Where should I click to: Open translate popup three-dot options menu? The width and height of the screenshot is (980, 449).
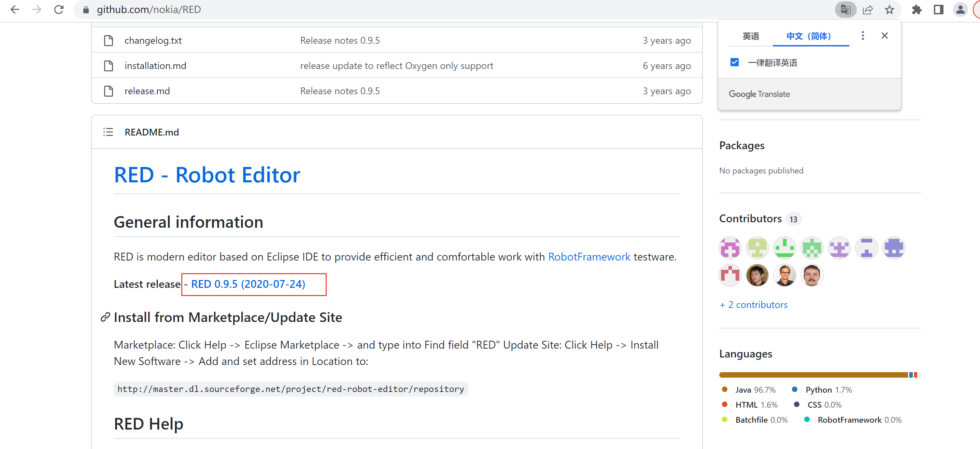pos(863,36)
